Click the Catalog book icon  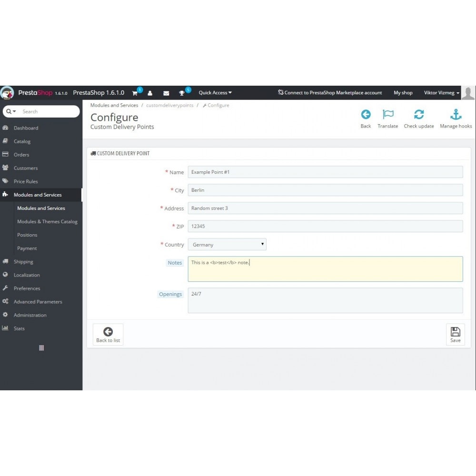click(5, 141)
